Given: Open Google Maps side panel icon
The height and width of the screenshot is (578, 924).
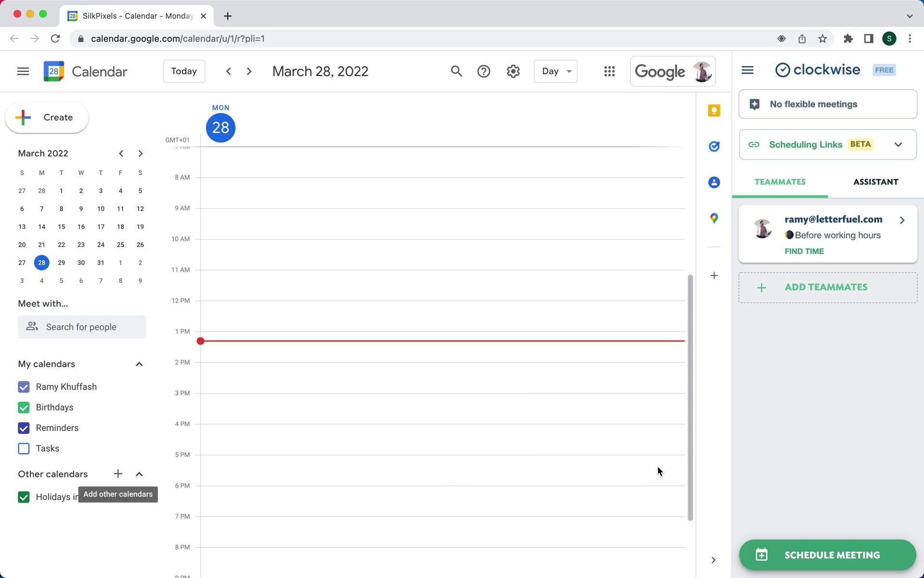Looking at the screenshot, I should point(714,218).
